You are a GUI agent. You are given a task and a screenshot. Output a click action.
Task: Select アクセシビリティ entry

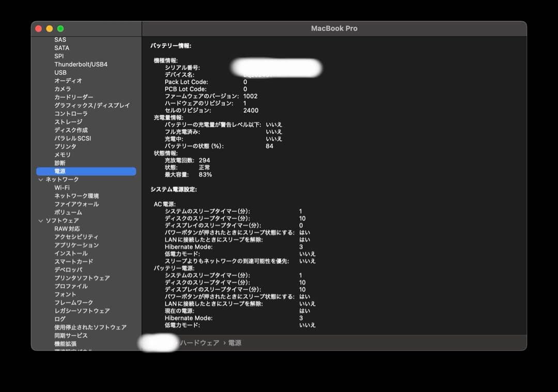(76, 237)
